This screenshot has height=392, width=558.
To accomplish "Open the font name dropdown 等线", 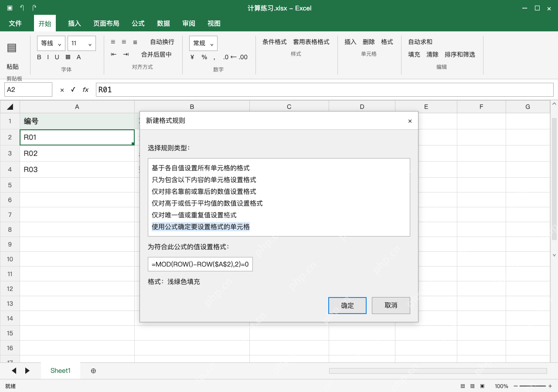I will (51, 43).
